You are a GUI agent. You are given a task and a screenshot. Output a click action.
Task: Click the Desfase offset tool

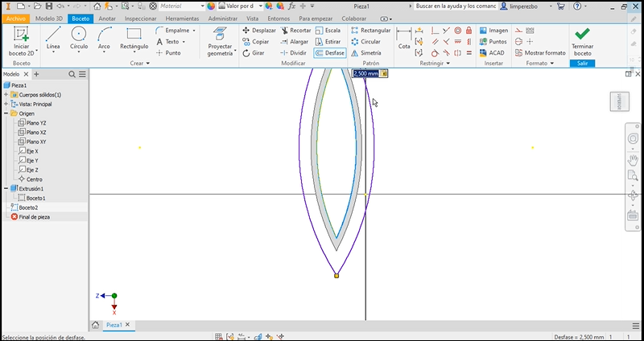(330, 53)
